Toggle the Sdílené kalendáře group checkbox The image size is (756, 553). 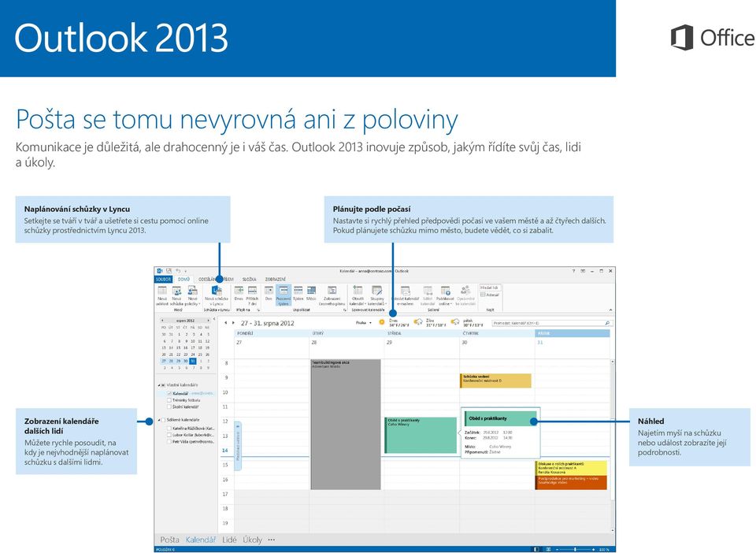point(164,420)
